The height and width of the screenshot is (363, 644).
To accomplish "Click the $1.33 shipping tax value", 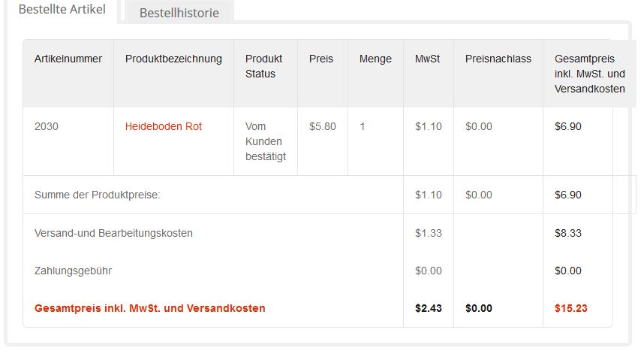I will 429,233.
